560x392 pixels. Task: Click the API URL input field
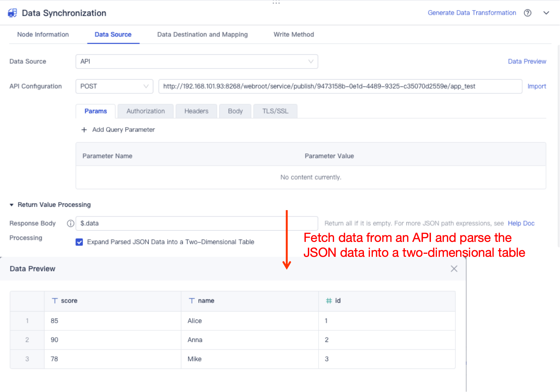coord(340,86)
